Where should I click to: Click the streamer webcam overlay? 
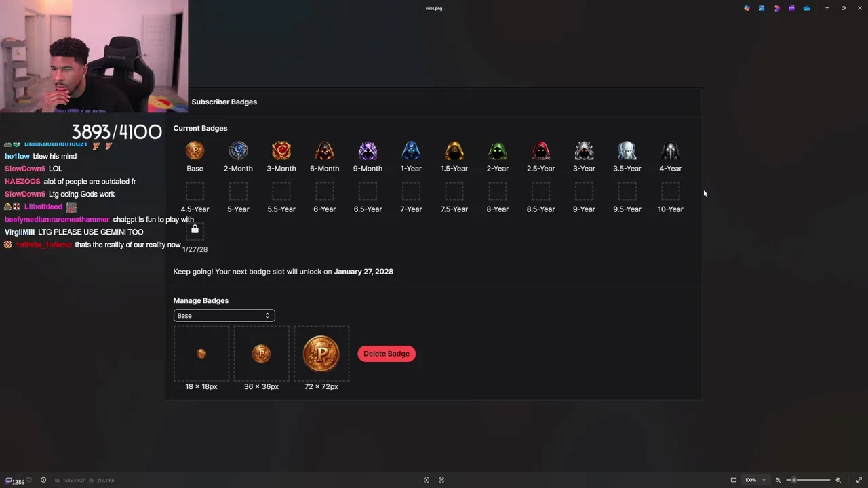click(x=94, y=56)
